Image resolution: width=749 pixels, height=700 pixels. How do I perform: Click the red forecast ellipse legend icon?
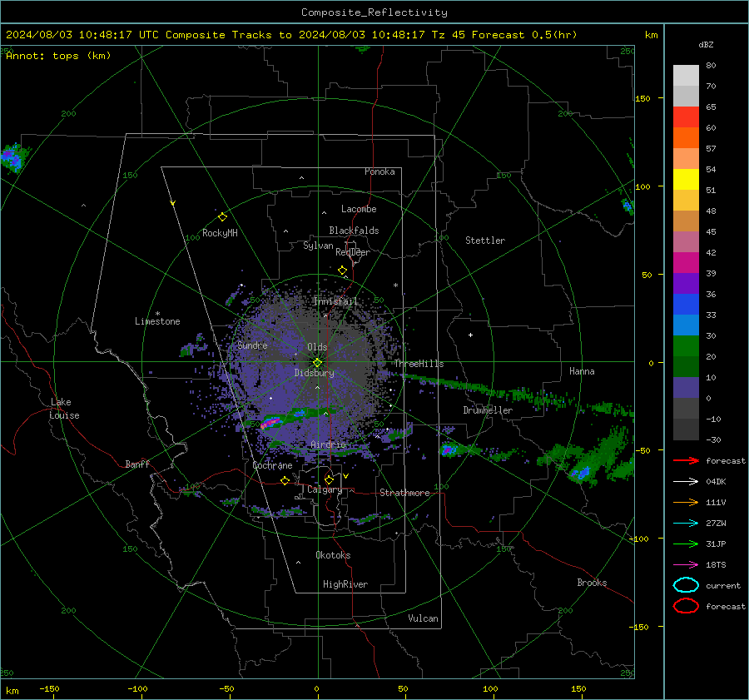686,606
